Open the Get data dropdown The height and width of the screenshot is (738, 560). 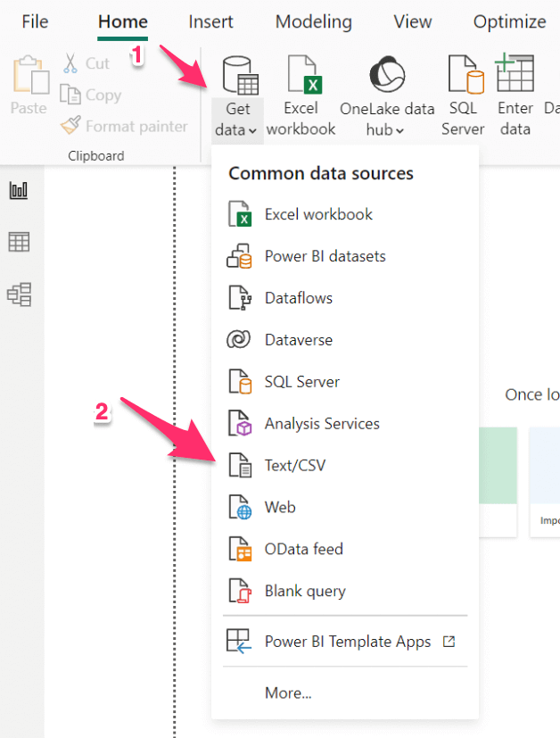pos(236,120)
